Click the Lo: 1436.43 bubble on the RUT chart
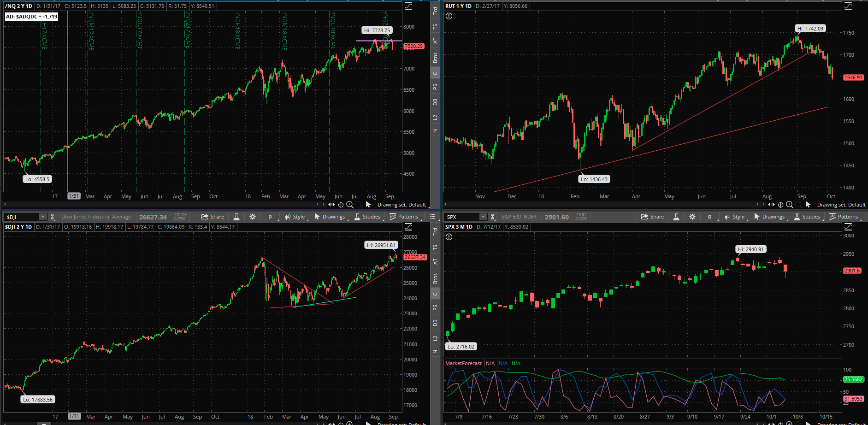868x425 pixels. tap(594, 179)
